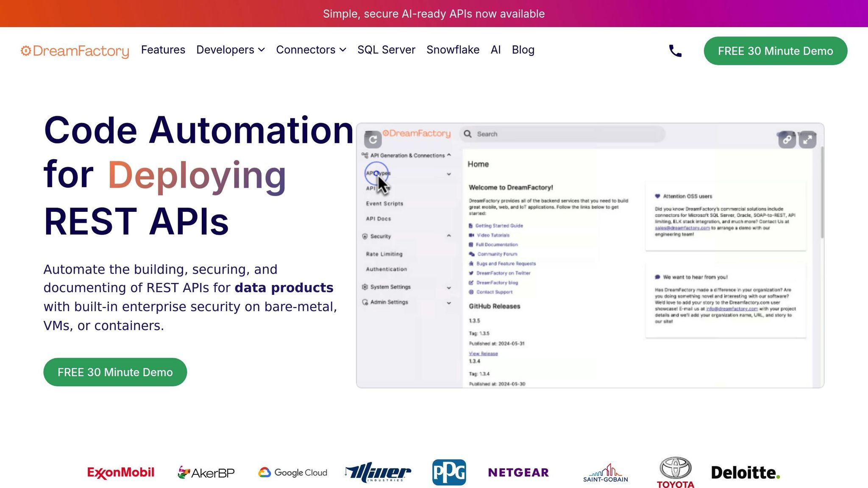The width and height of the screenshot is (868, 488).
Task: Click the copy link icon on demo
Action: pyautogui.click(x=787, y=139)
